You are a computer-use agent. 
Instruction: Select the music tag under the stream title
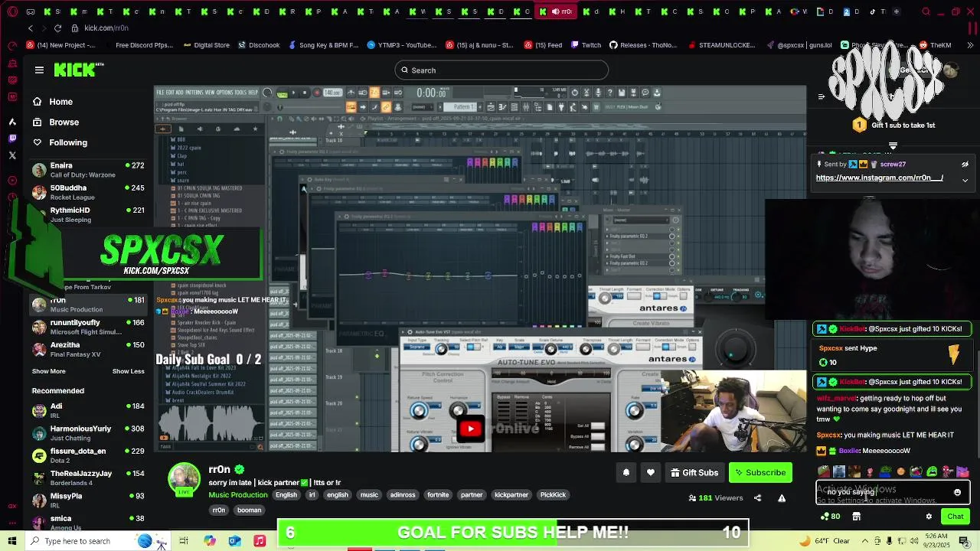coord(369,495)
